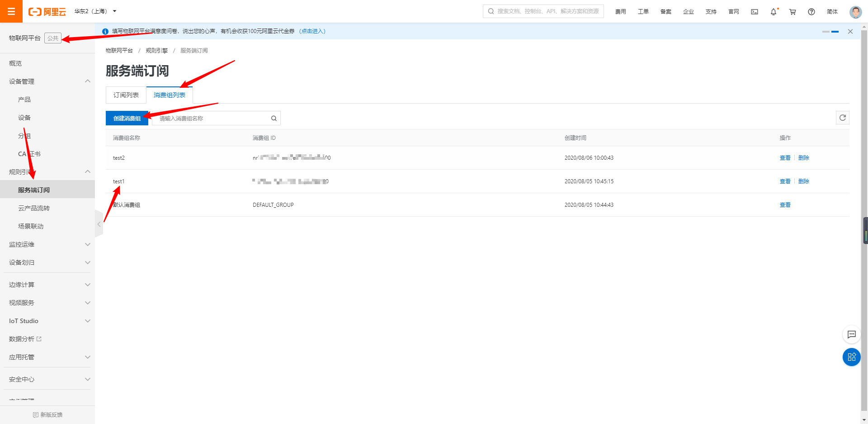Click the 2020/08/06 10:00:43 timestamp
Viewport: 868px width, 424px height.
[x=589, y=158]
